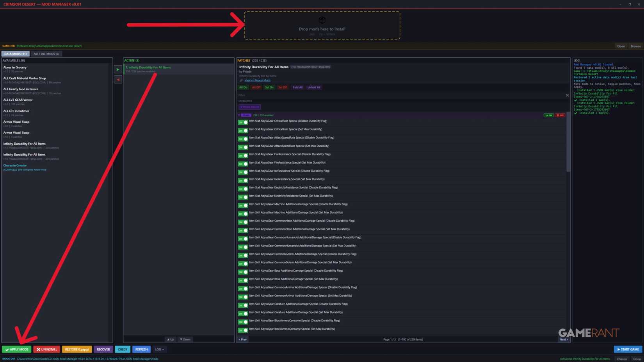The width and height of the screenshot is (644, 362).
Task: Toggle ElectricityResistance Disable Durability Flag patch
Action: tap(243, 189)
